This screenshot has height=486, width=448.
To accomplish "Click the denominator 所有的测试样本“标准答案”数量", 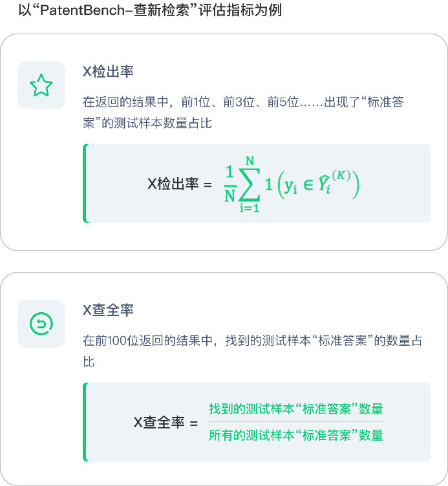I will pos(296,436).
